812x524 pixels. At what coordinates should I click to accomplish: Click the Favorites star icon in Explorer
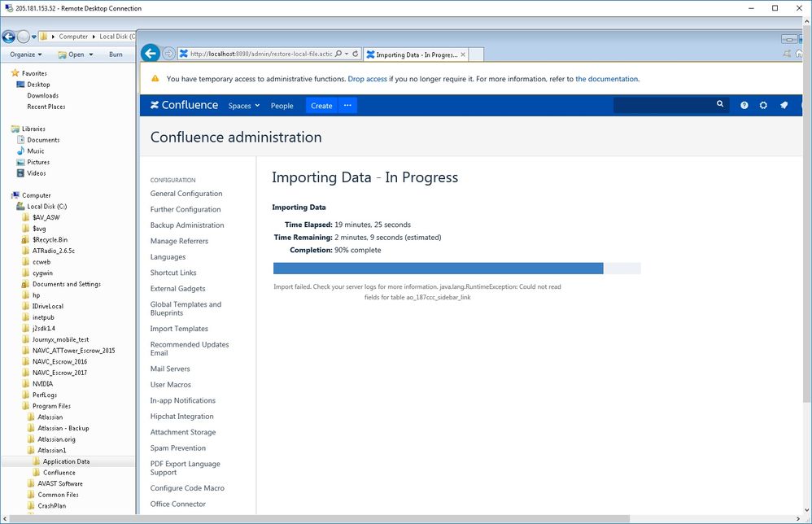point(15,73)
